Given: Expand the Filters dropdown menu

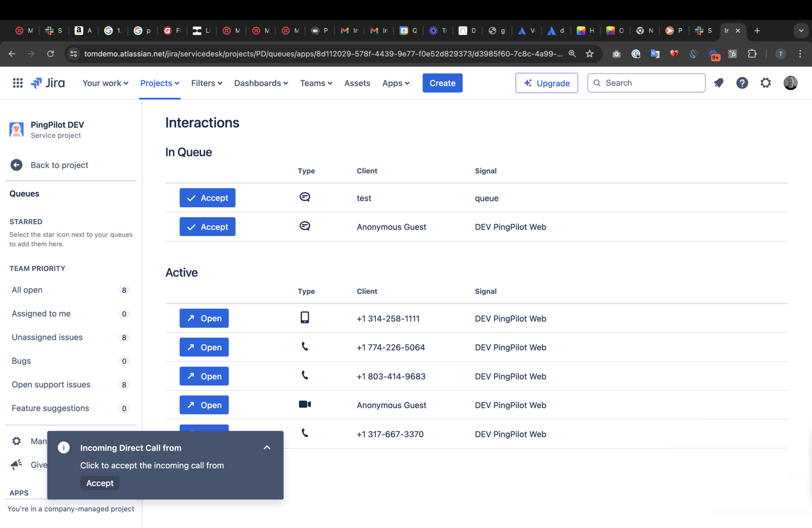Looking at the screenshot, I should (x=206, y=83).
